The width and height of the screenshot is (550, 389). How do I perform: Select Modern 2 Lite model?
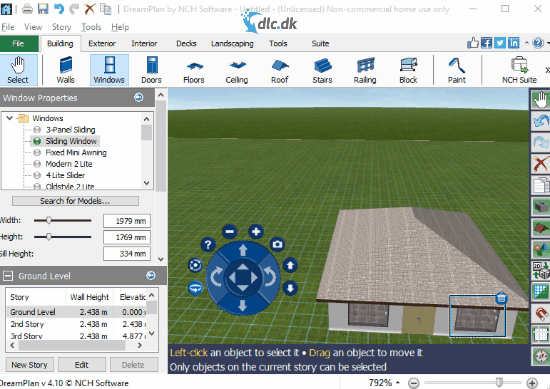tap(69, 164)
